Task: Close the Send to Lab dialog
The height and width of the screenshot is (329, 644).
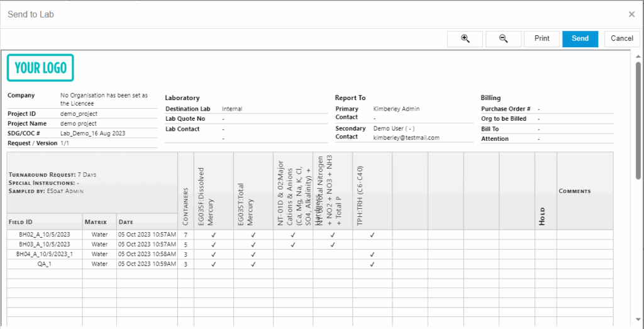Action: tap(631, 14)
